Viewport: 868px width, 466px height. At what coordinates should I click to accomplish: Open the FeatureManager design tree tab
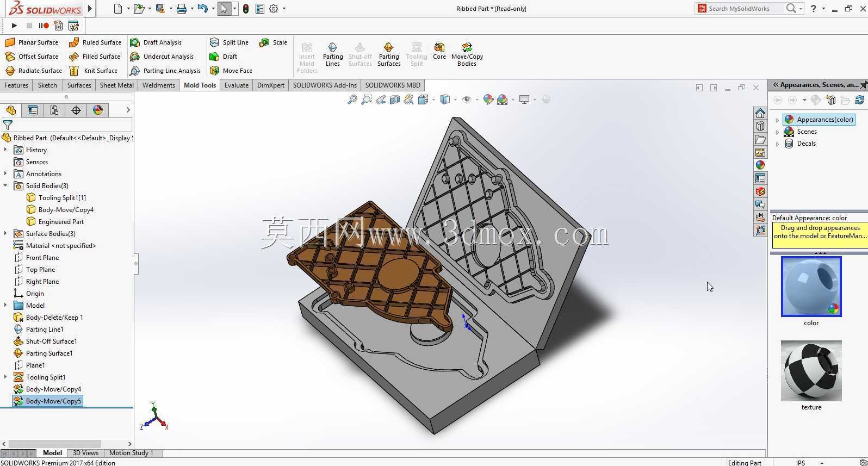(11, 110)
